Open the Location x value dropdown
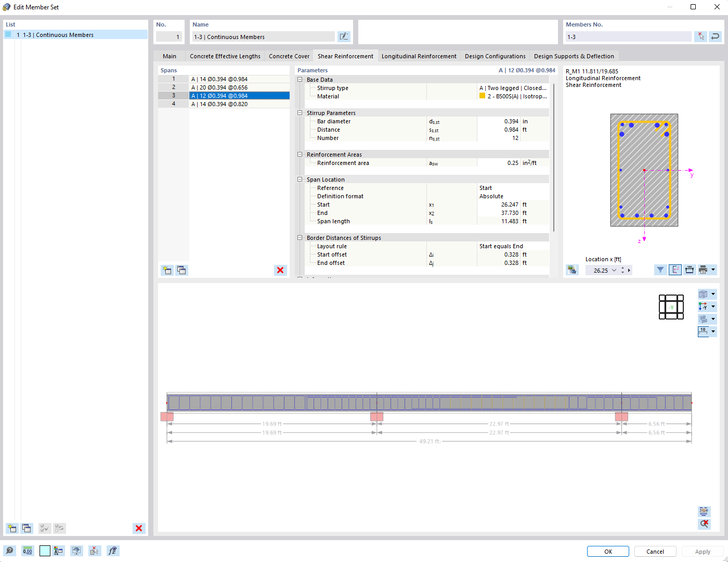The width and height of the screenshot is (728, 562). [x=614, y=270]
